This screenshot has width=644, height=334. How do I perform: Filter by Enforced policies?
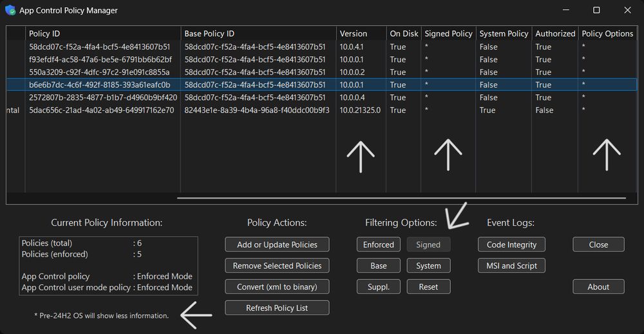pos(378,244)
